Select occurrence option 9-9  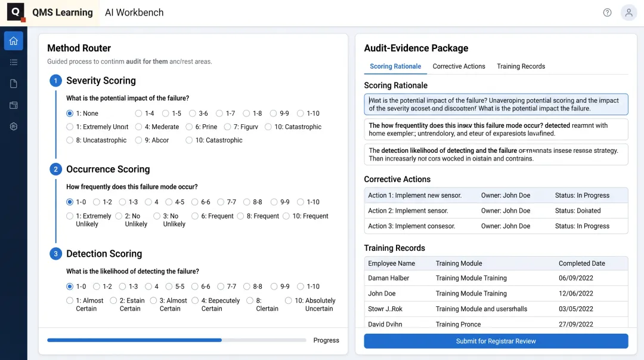(274, 202)
